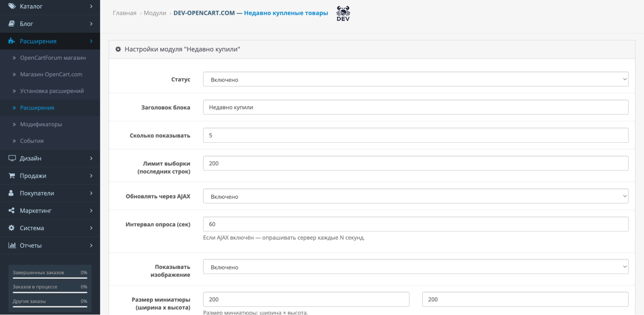Viewport: 644px width, 315px height.
Task: Click the Блог book icon
Action: tap(12, 24)
